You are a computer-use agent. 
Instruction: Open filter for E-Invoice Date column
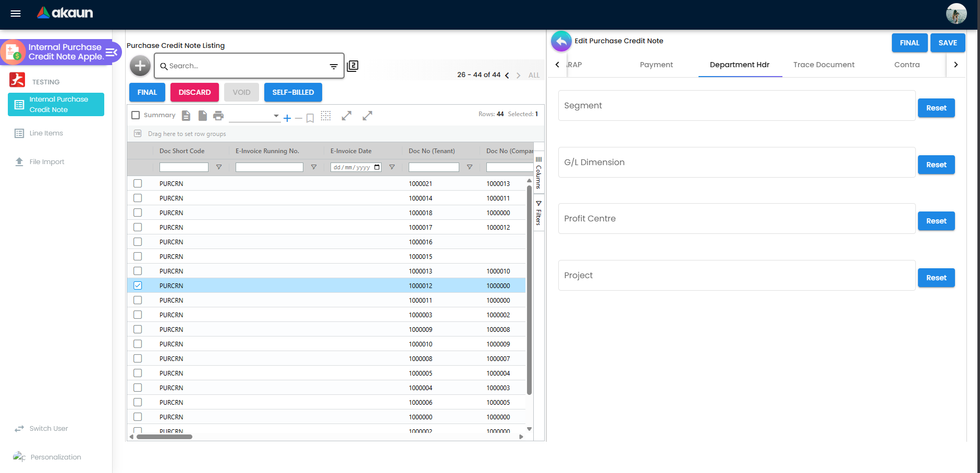[x=392, y=167]
